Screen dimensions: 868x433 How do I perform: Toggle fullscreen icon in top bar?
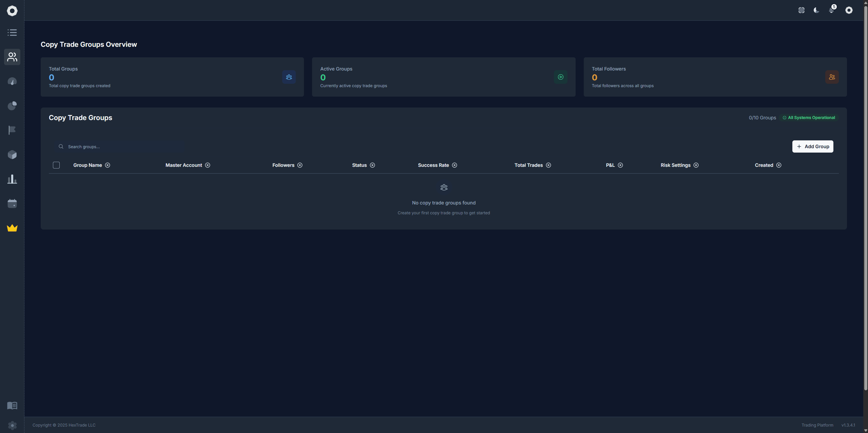[x=802, y=10]
